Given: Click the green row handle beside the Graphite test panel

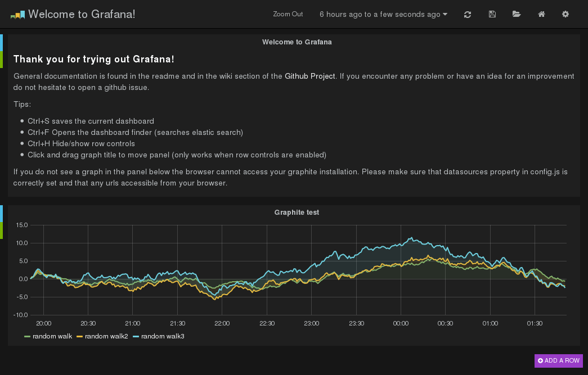Looking at the screenshot, I should click(1, 231).
